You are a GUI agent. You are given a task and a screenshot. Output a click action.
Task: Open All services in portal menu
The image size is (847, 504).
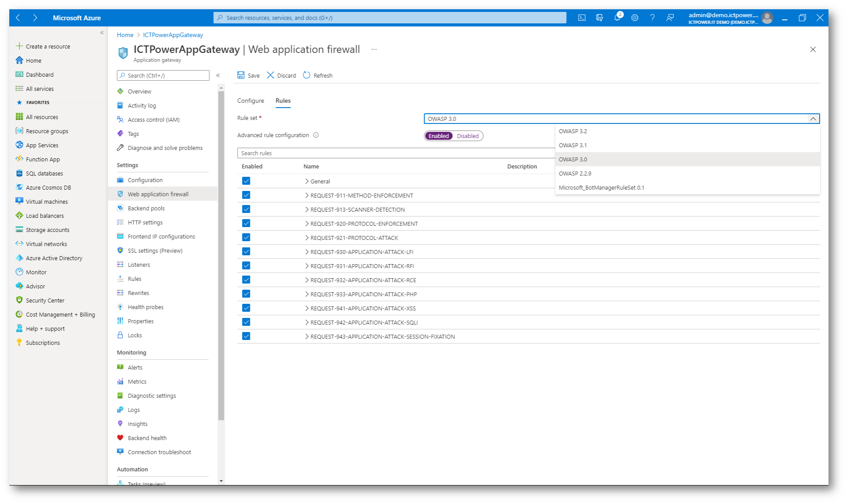click(40, 89)
